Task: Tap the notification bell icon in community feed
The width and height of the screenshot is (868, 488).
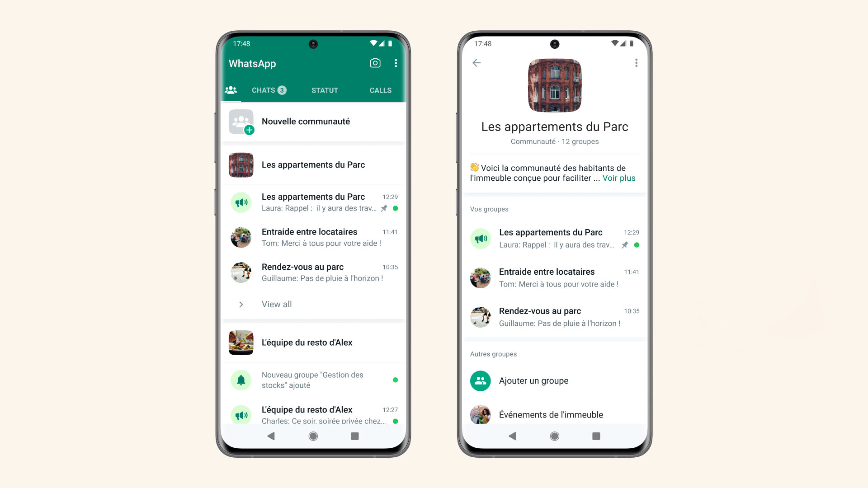Action: point(241,380)
